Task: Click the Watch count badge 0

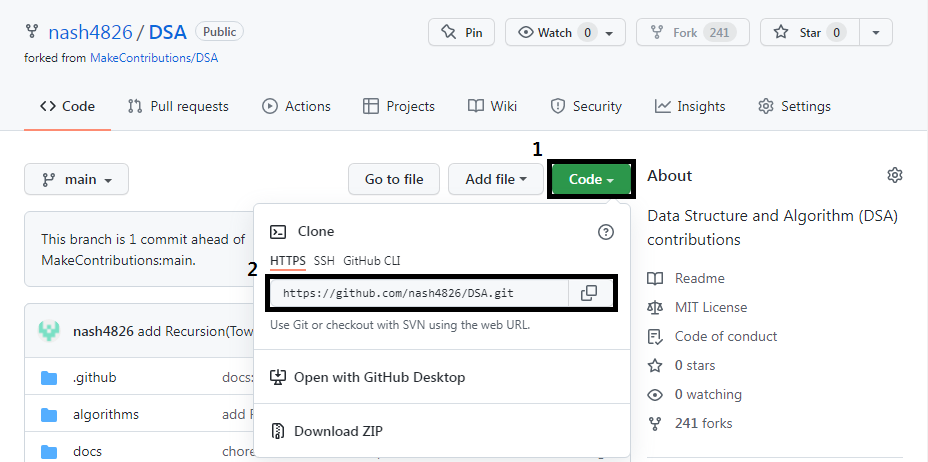Action: (587, 33)
